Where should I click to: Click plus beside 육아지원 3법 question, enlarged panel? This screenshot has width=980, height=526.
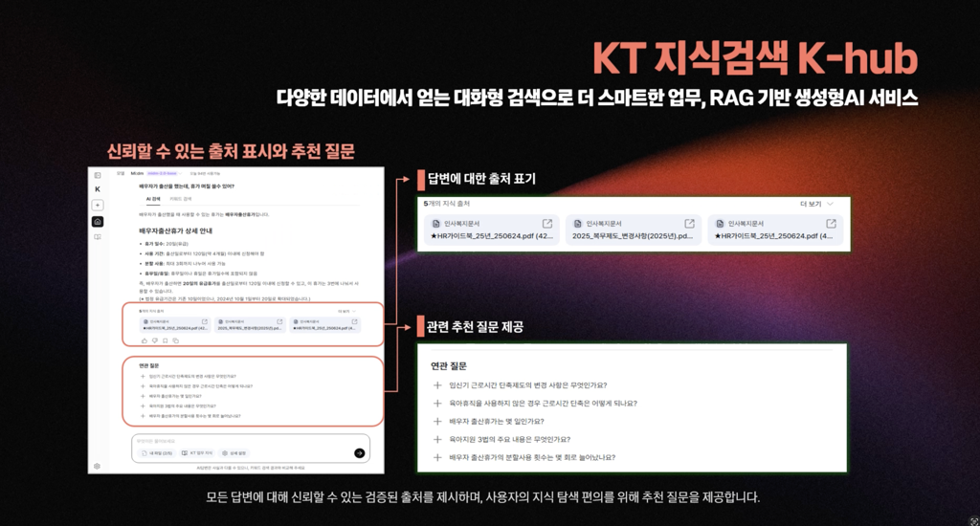click(x=437, y=440)
